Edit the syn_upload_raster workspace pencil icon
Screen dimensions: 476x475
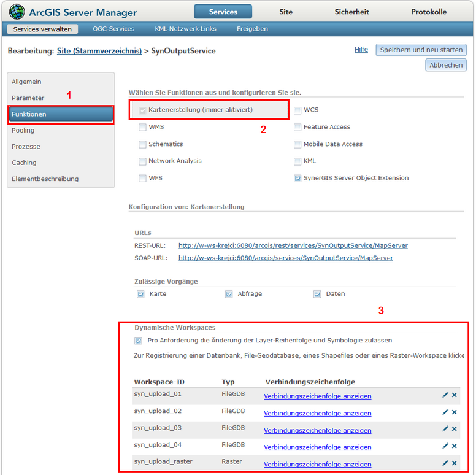445,463
